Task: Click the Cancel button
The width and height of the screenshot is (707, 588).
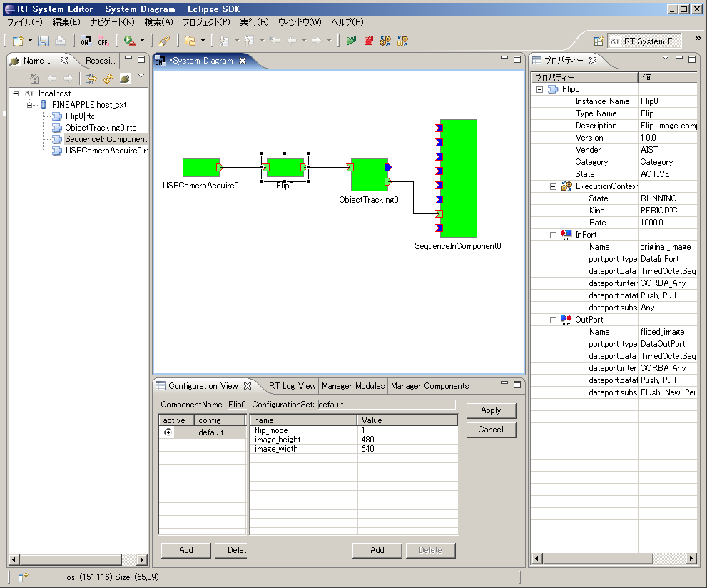Action: pos(491,430)
